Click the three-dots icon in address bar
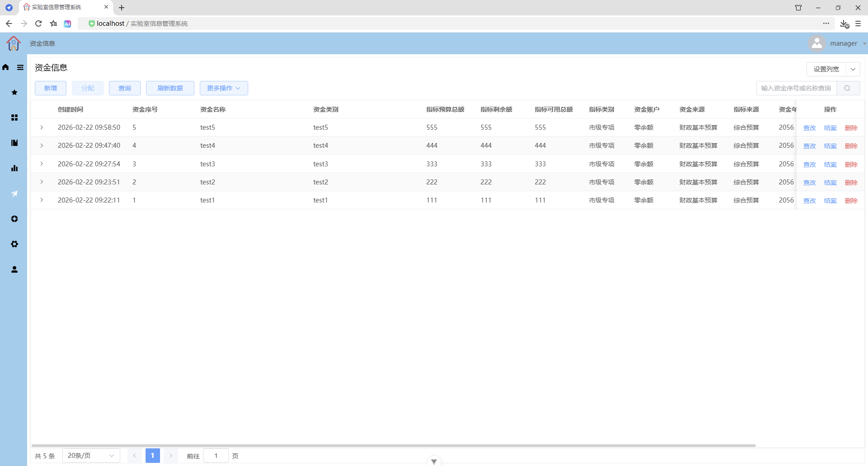This screenshot has width=868, height=466. click(x=826, y=24)
